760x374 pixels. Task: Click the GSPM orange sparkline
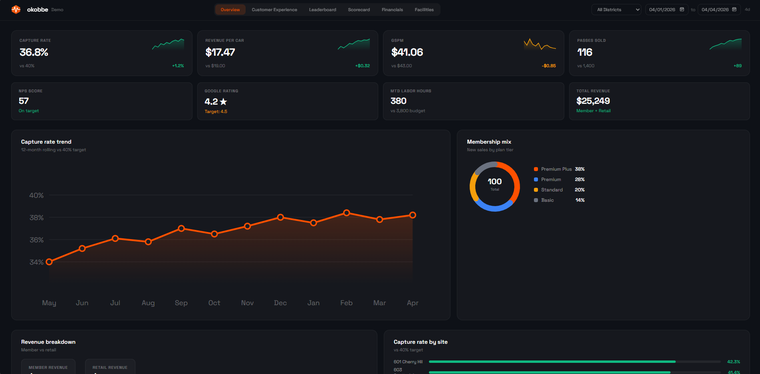540,44
